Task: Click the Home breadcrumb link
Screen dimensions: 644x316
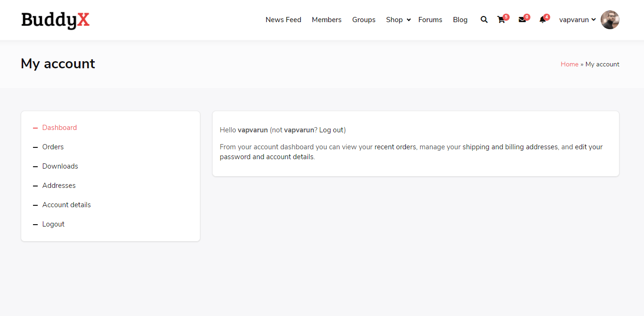Action: click(x=569, y=64)
